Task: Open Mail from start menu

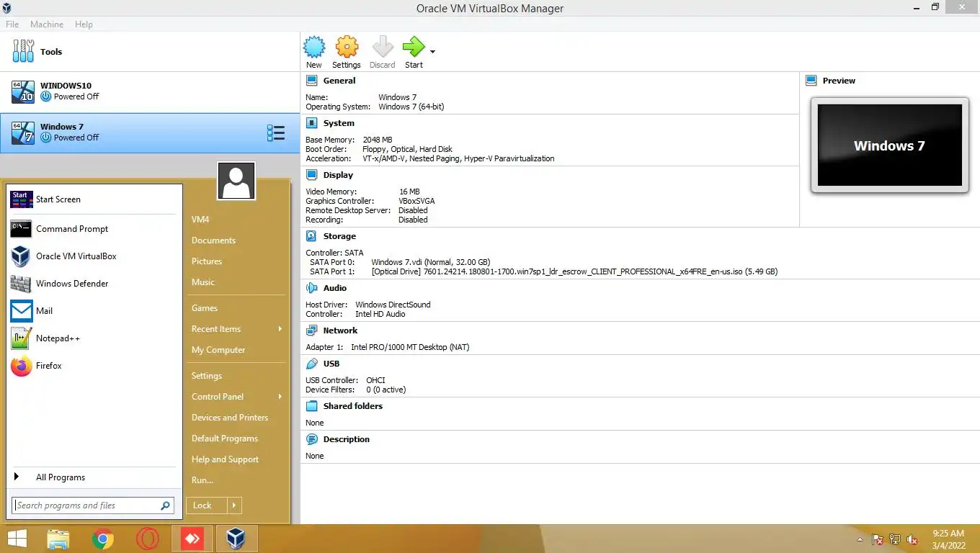Action: tap(94, 311)
